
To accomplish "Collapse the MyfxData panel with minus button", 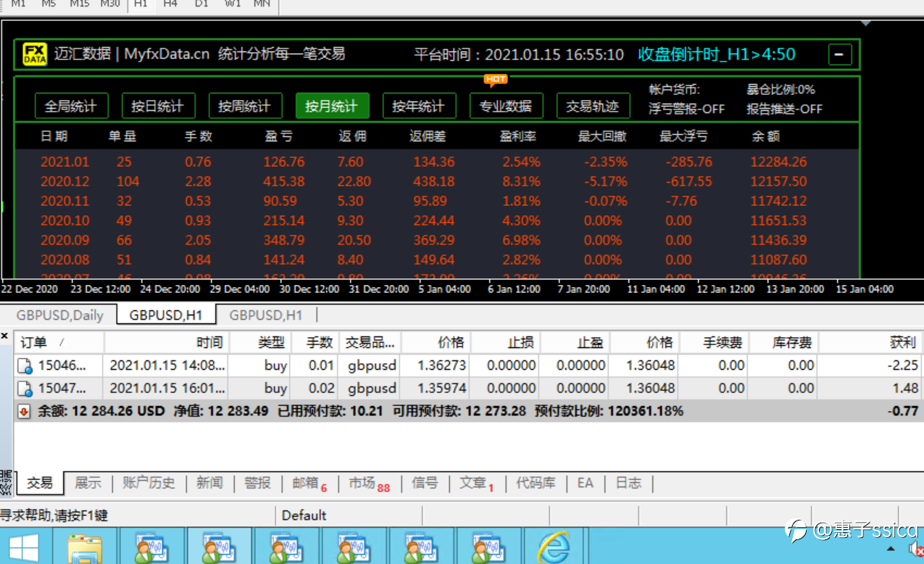I will [x=840, y=54].
